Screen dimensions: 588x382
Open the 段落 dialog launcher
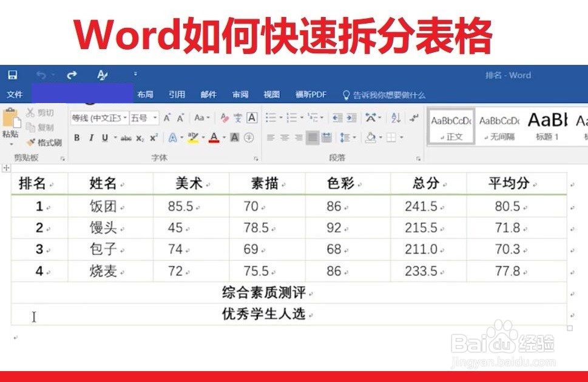[x=418, y=159]
